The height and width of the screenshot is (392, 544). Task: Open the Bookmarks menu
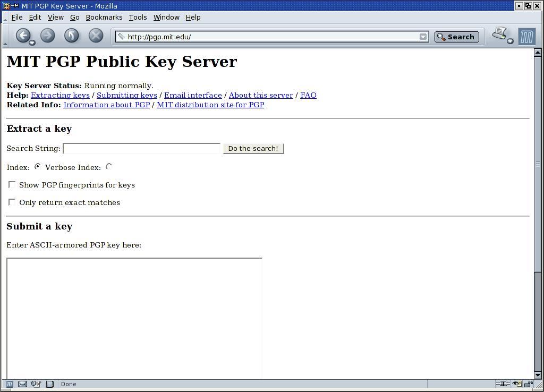coord(104,18)
